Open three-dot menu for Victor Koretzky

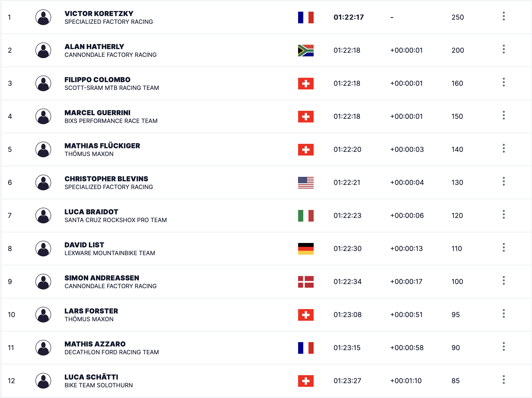tap(504, 16)
